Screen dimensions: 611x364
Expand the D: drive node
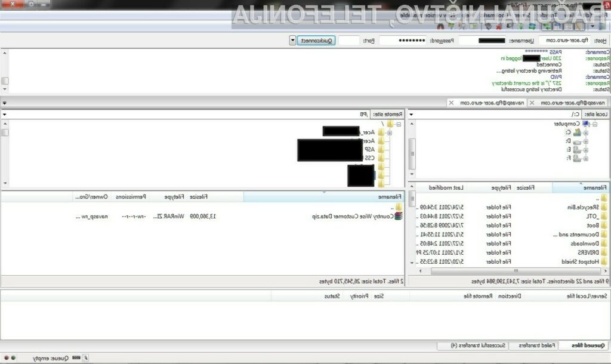click(586, 141)
